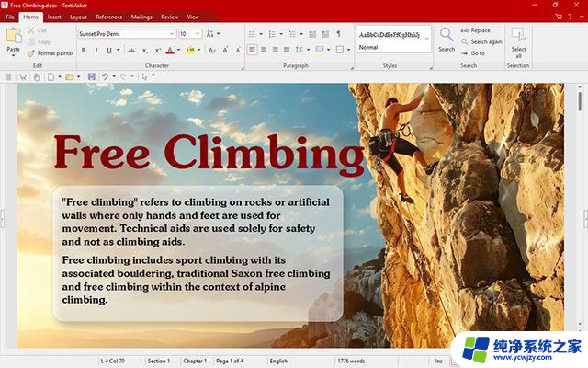This screenshot has height=368, width=588.
Task: Click the vertical scrollbar thumb
Action: 580,100
